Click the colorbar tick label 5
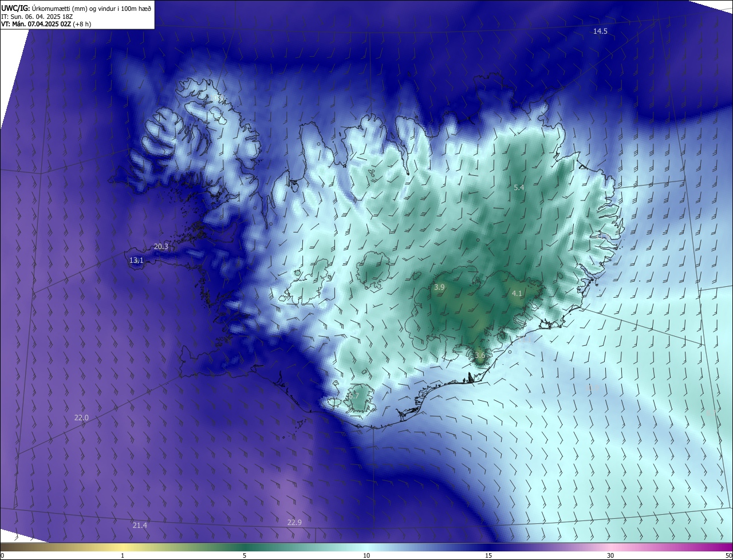This screenshot has width=733, height=560. [x=245, y=555]
